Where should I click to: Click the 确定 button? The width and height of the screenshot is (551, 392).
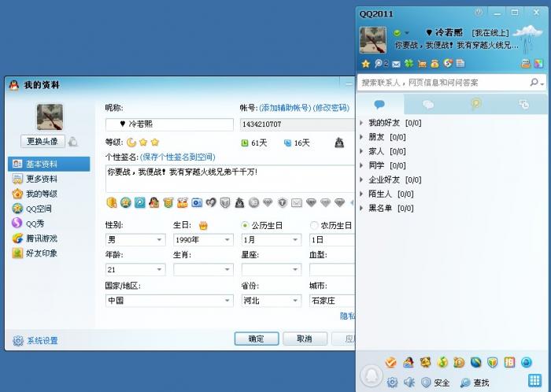(257, 338)
